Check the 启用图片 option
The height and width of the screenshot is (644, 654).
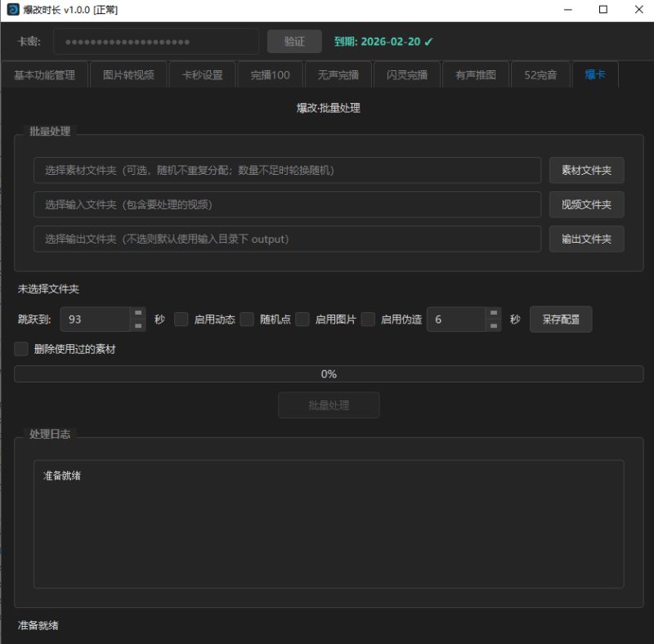point(302,320)
